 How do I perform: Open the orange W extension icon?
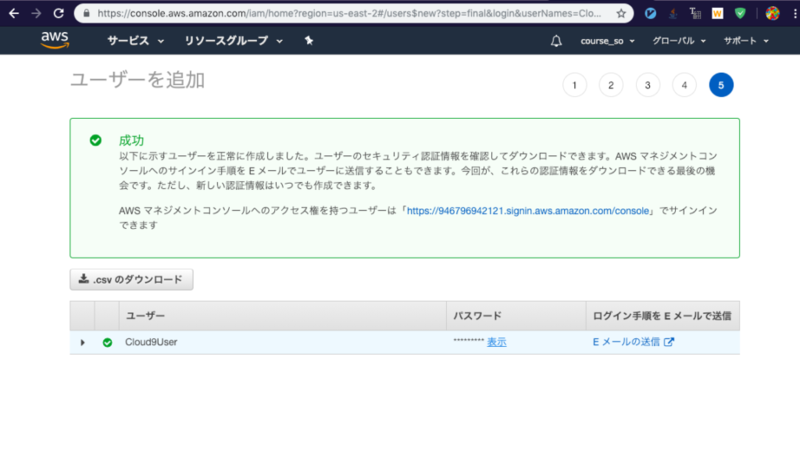pyautogui.click(x=717, y=14)
